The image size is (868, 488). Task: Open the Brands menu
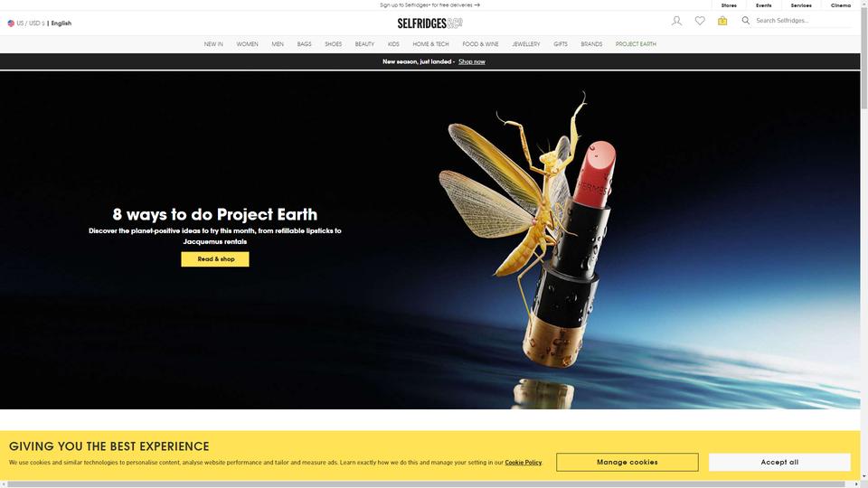(x=591, y=44)
